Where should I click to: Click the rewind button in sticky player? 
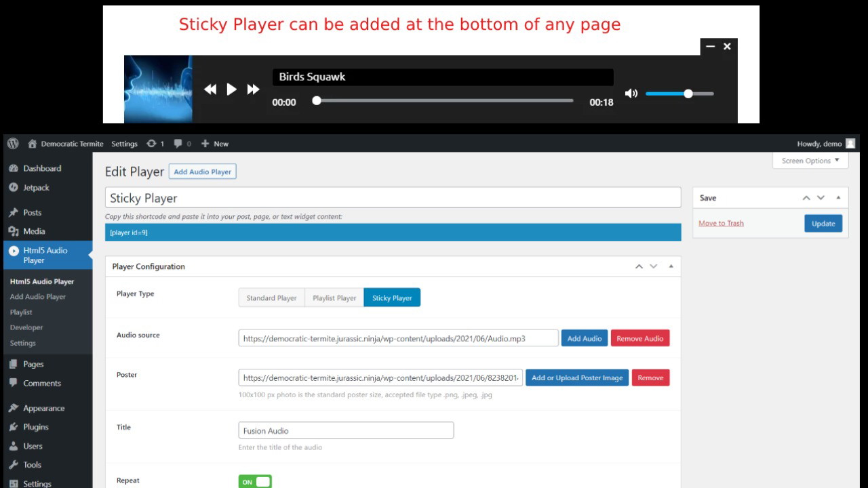(x=210, y=89)
